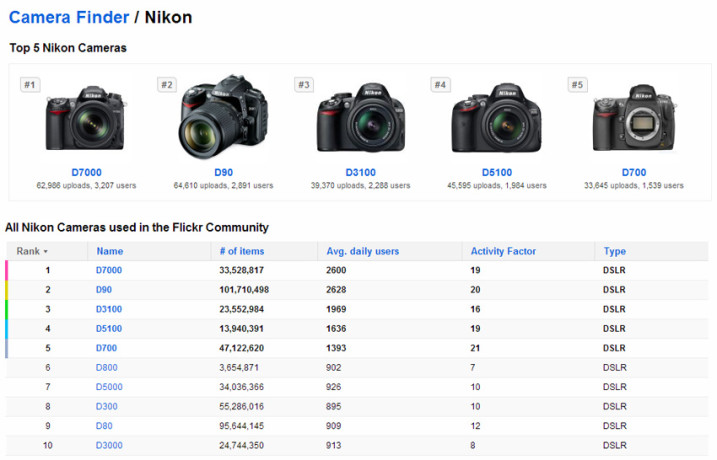
Task: Open D7000 link under top cameras
Action: click(x=86, y=172)
